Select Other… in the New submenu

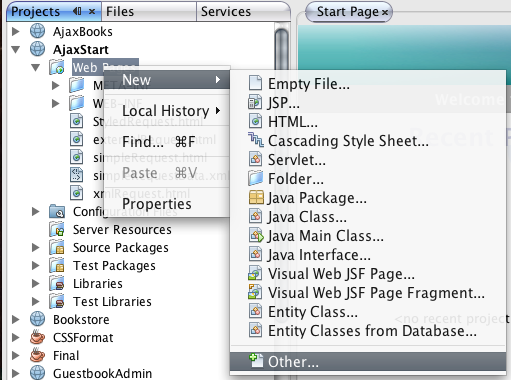coord(368,361)
